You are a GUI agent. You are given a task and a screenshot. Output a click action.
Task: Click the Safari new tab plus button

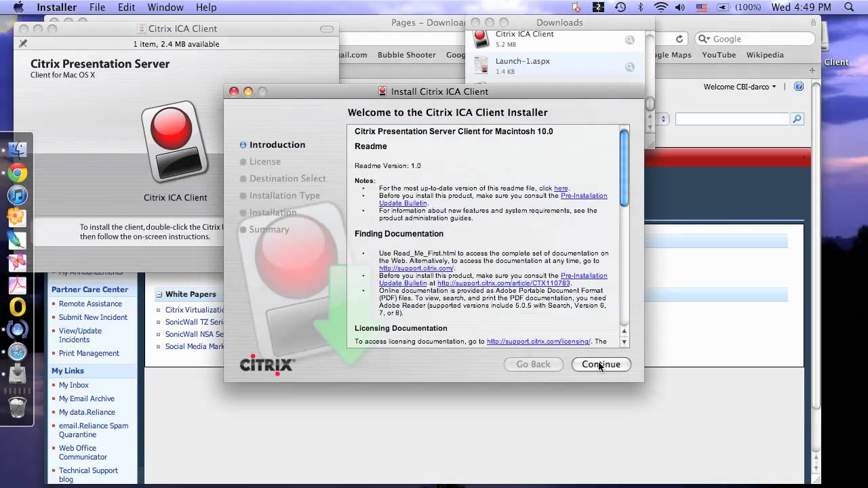(x=812, y=70)
